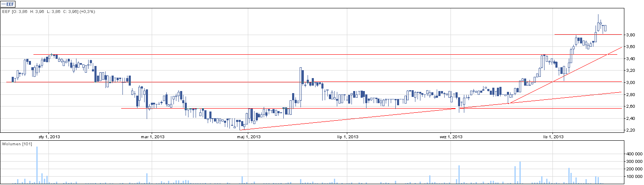This screenshot has height=185, width=644.
Task: Click the 100 000 volume axis label
Action: (x=634, y=177)
